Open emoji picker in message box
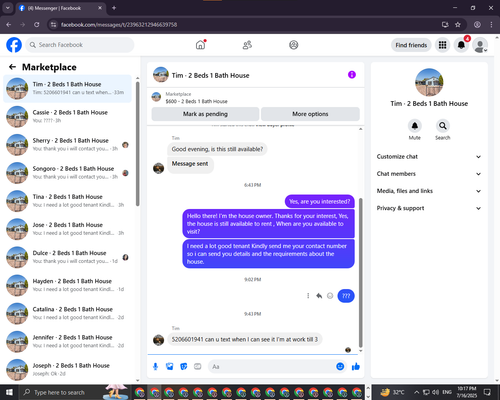This screenshot has height=400, width=500. 340,367
